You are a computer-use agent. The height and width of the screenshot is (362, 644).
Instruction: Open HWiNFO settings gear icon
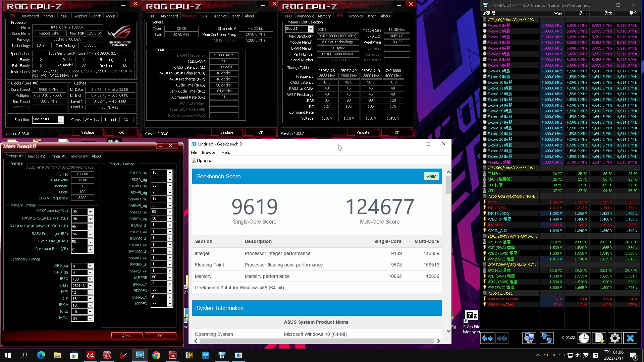coord(614,338)
